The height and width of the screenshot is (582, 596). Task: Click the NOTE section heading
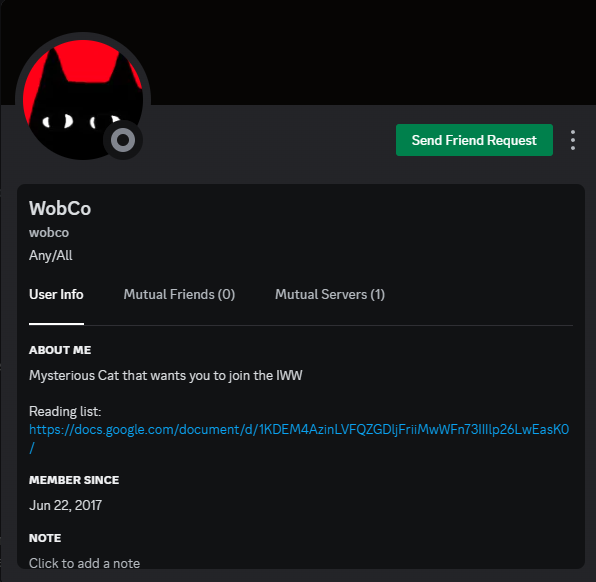[45, 538]
